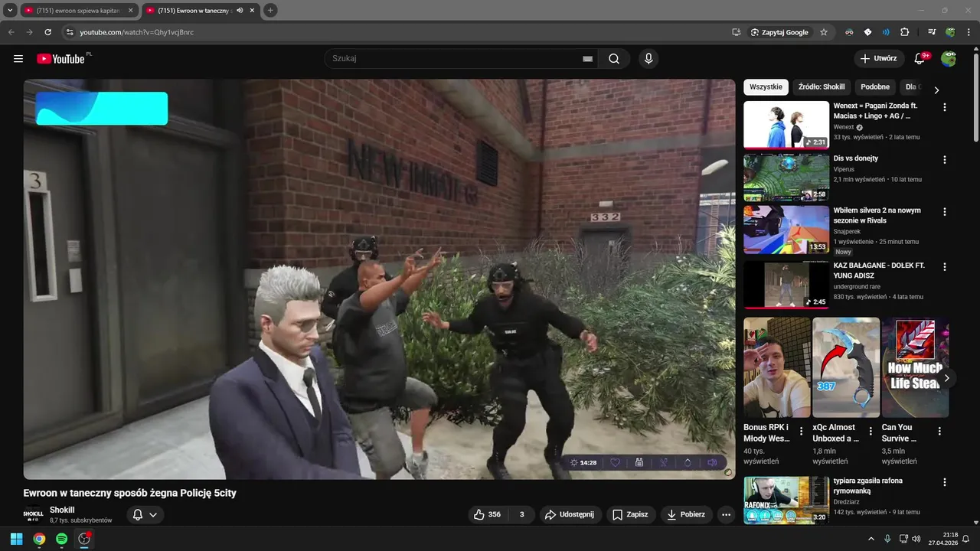Open the Shokill channel name link
Image resolution: width=980 pixels, height=551 pixels.
[x=62, y=510]
